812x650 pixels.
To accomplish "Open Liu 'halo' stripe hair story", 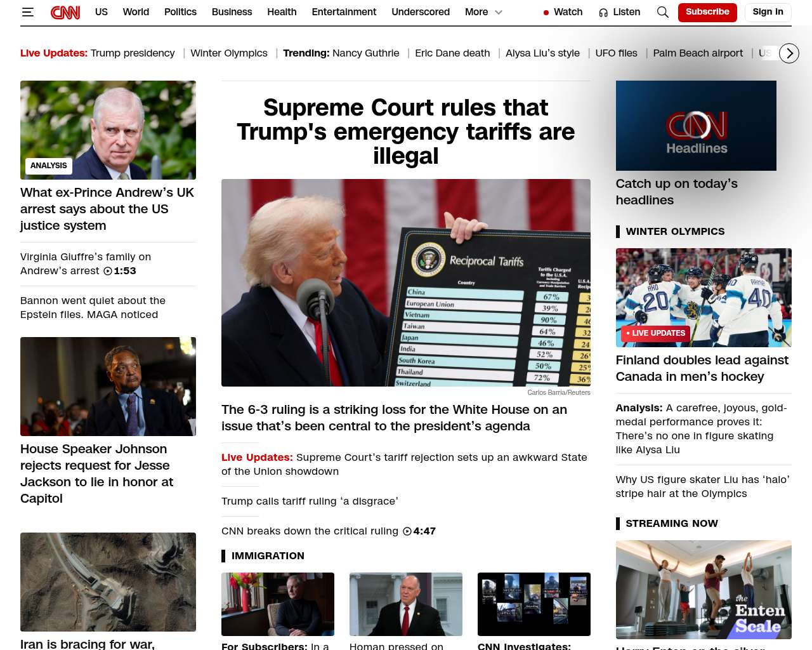I will point(702,487).
